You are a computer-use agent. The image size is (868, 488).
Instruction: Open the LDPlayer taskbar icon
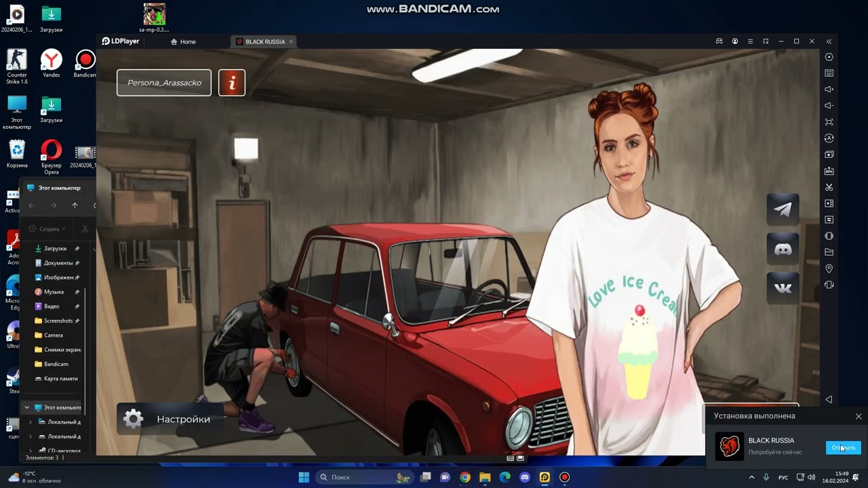pos(545,477)
